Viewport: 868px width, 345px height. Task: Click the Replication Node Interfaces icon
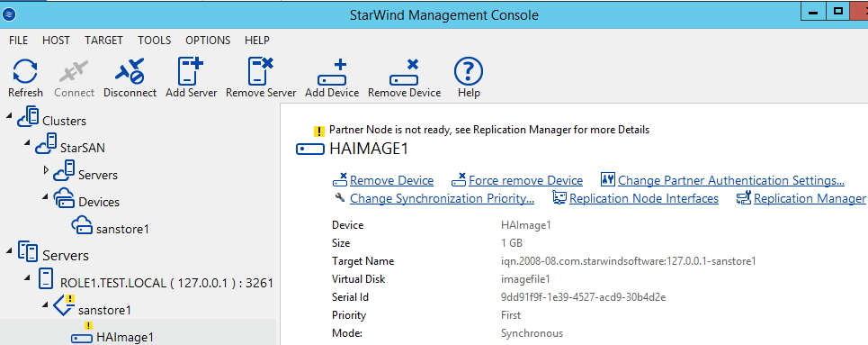point(559,198)
